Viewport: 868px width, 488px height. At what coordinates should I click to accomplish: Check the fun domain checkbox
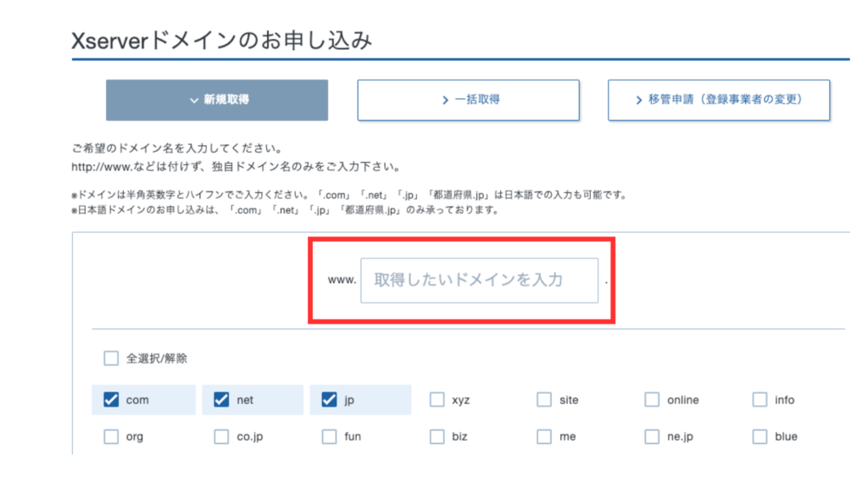(x=330, y=436)
